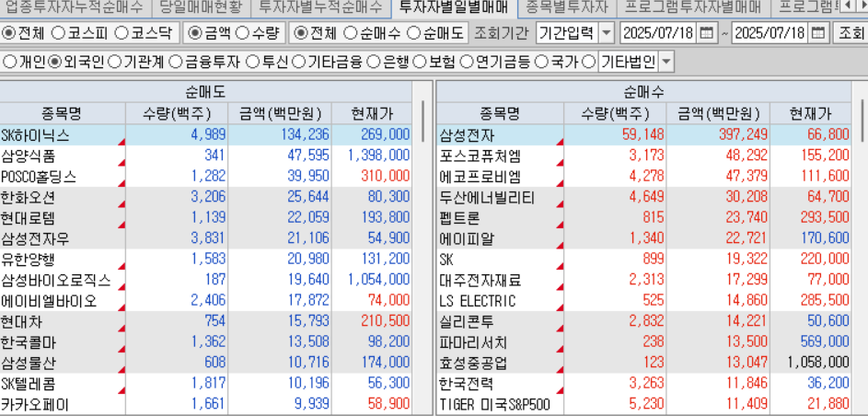Viewport: 868px width, 416px height.
Task: Select 현대차 stock row
Action: tap(206, 321)
